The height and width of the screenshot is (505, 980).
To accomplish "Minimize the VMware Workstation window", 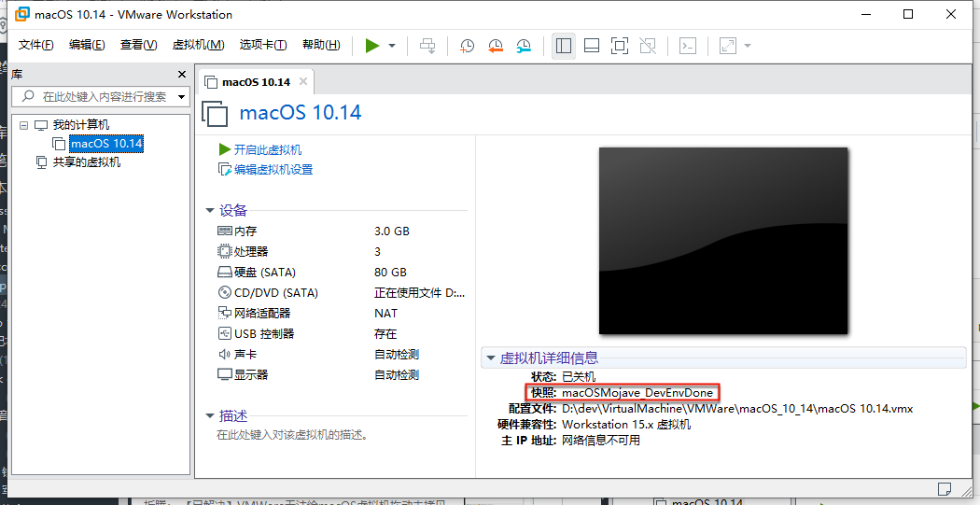I will (866, 14).
